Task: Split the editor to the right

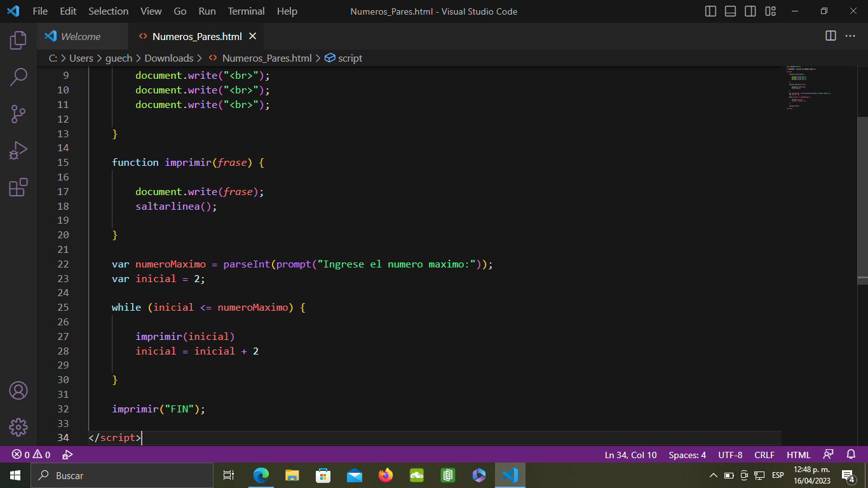Action: point(831,36)
